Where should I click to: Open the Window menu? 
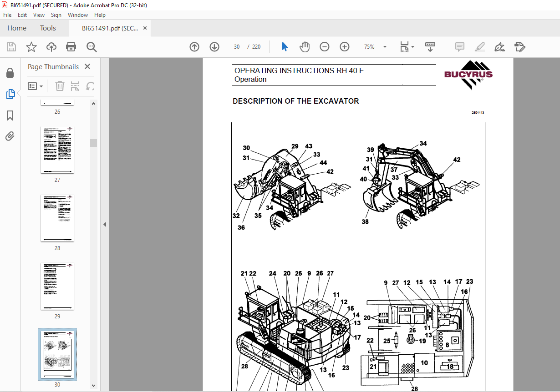coord(78,15)
